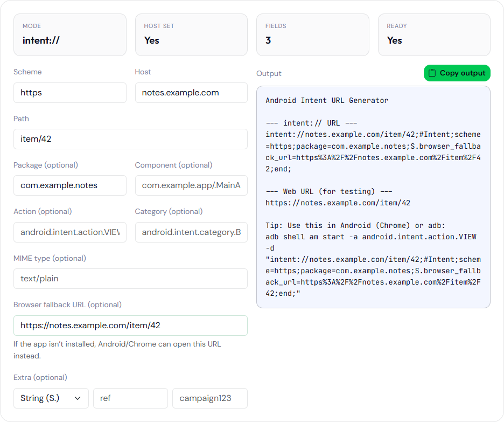Click the 'Extra (optional)' label
Viewport: 504px width, 422px height.
click(40, 377)
